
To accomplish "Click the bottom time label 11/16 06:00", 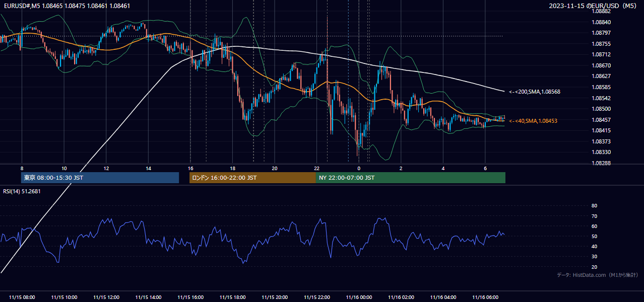I will coord(485,297).
